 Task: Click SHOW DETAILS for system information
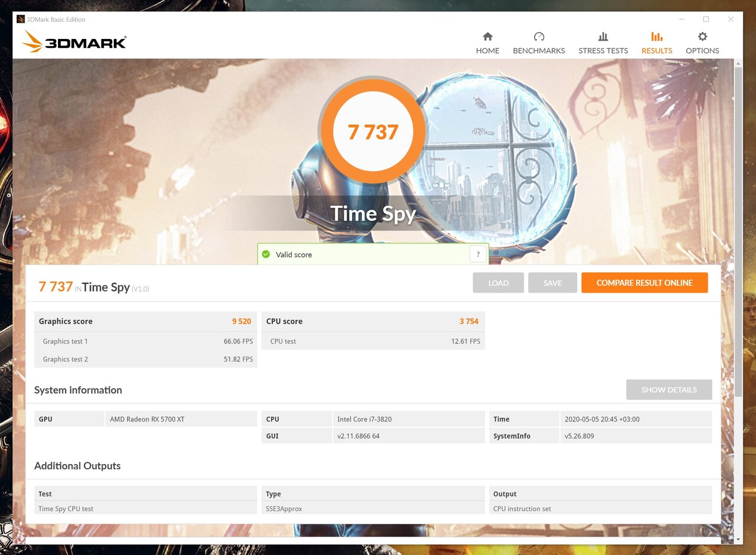click(669, 390)
